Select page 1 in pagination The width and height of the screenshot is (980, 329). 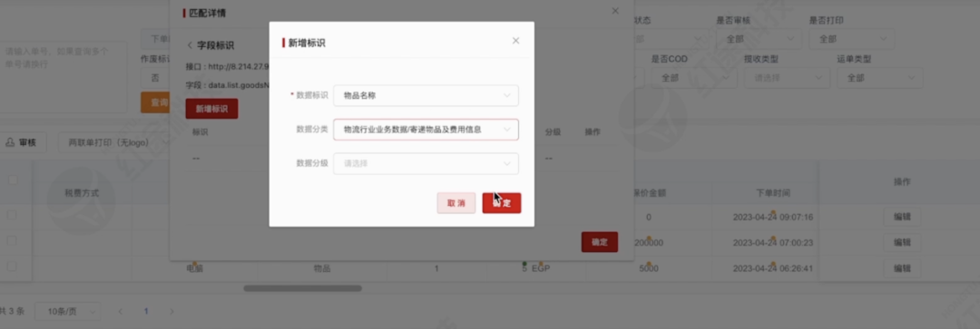146,311
